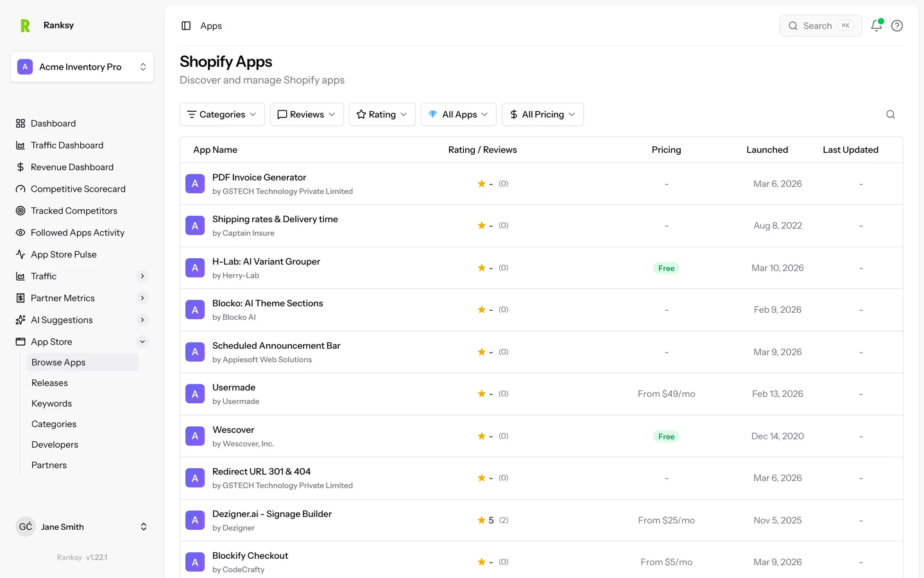Click "by Appiesoft Web Solutions" developer text
Viewport: 924px width, 578px height.
262,360
